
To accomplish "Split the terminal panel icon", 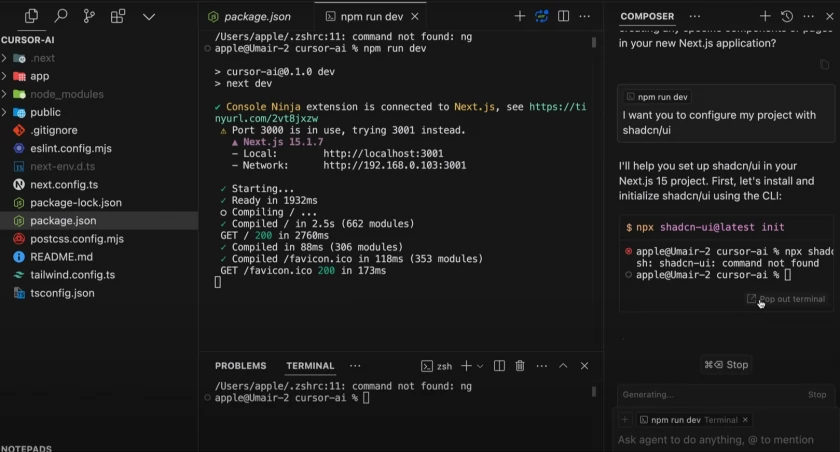I will (499, 366).
